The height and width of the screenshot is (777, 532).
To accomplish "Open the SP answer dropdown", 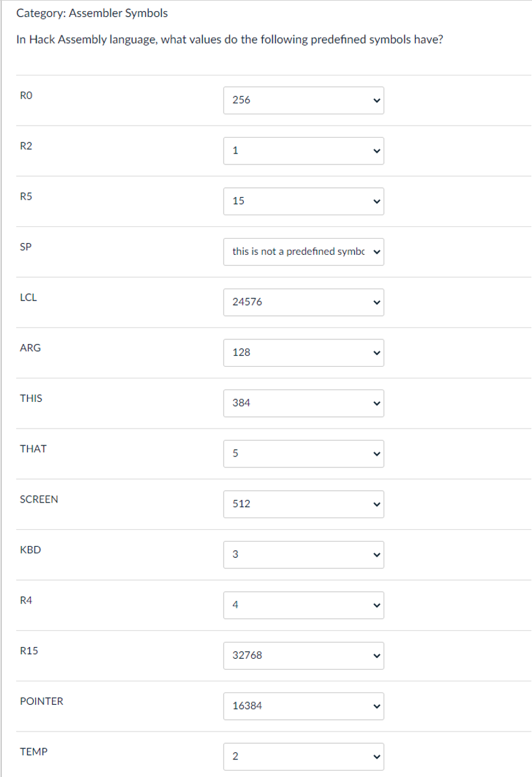I will (x=304, y=252).
